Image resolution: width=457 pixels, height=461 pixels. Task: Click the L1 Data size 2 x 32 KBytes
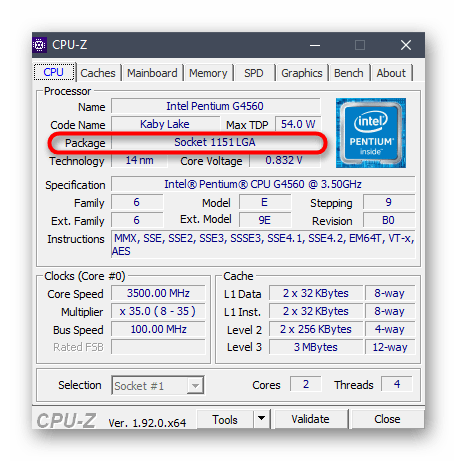pyautogui.click(x=316, y=293)
